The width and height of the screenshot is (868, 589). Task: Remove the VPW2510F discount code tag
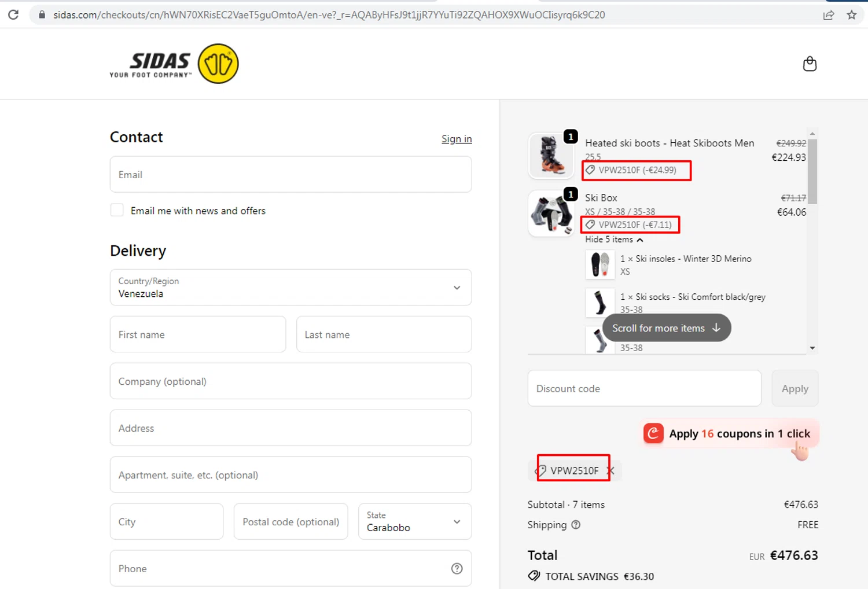click(x=610, y=470)
